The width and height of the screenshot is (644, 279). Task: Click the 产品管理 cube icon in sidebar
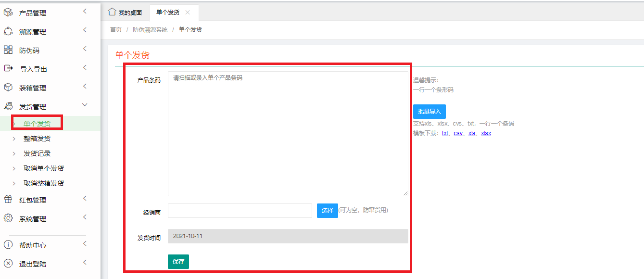(8, 13)
